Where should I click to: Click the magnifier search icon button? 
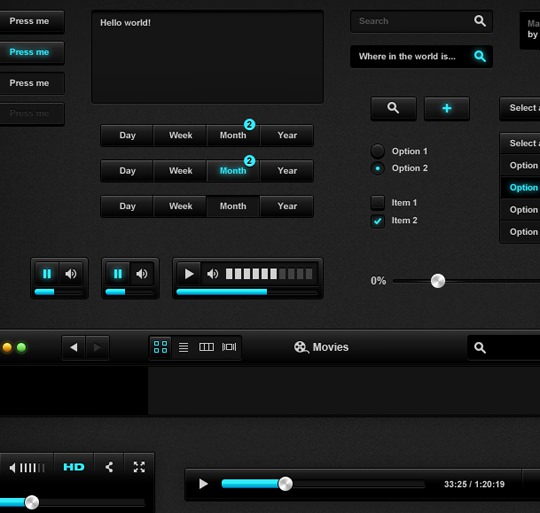pos(393,108)
